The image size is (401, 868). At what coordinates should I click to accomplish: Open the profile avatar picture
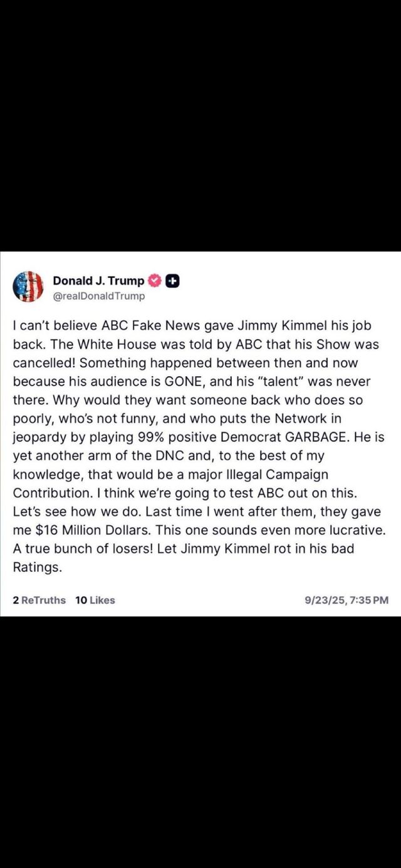(28, 287)
